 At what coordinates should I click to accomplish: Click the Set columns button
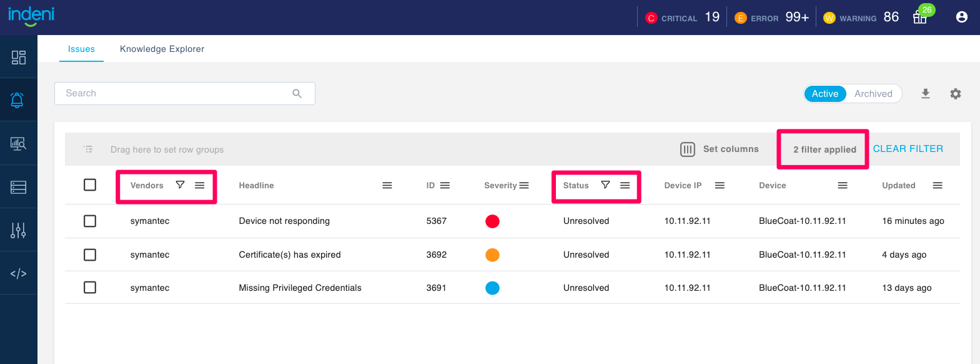tap(720, 149)
